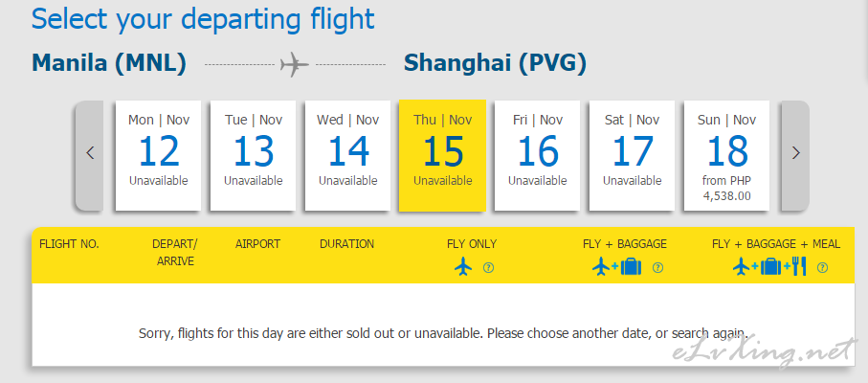
Task: Click the FLY ONLY column header
Action: coord(472,244)
